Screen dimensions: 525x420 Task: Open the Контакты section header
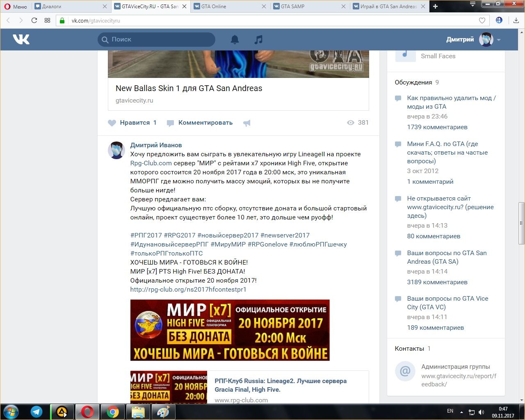pos(409,349)
